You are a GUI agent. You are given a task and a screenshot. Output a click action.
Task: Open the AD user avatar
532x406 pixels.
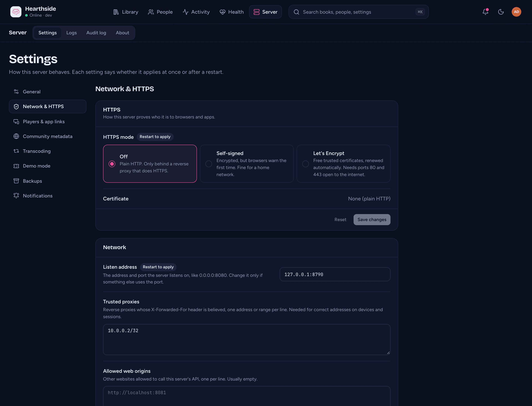[516, 12]
